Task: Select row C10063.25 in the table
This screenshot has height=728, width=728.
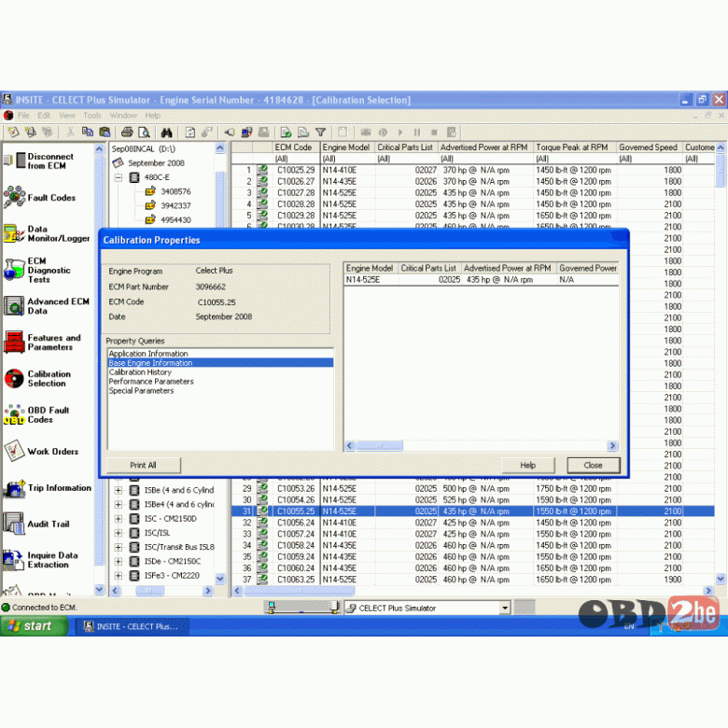Action: pos(472,580)
